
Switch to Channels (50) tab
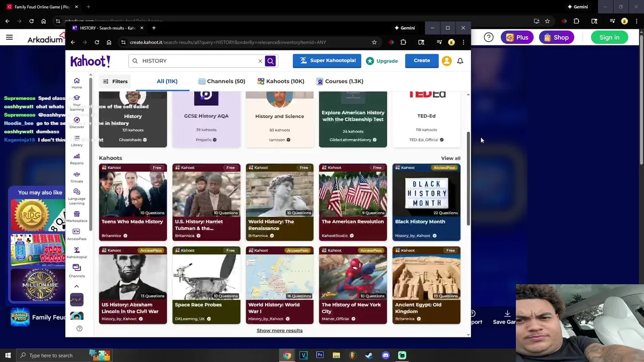pyautogui.click(x=221, y=81)
